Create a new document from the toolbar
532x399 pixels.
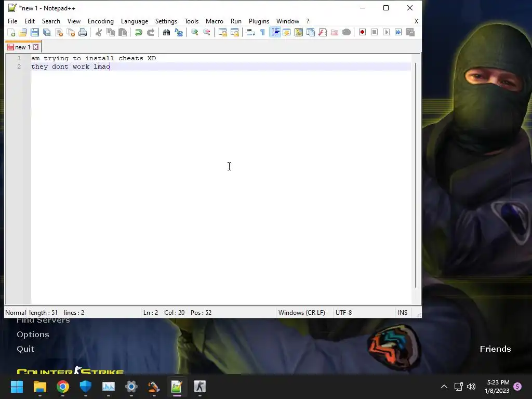tap(11, 32)
